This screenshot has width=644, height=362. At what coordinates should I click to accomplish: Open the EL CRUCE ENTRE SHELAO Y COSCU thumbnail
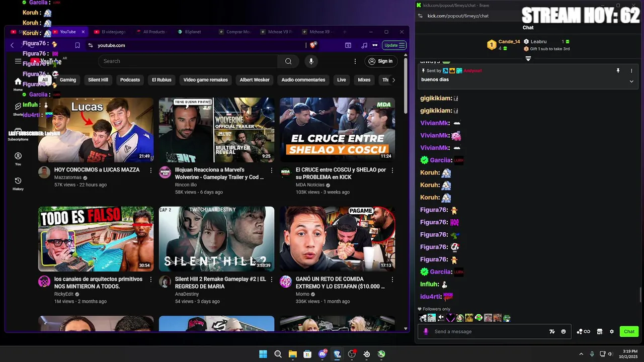point(337,130)
